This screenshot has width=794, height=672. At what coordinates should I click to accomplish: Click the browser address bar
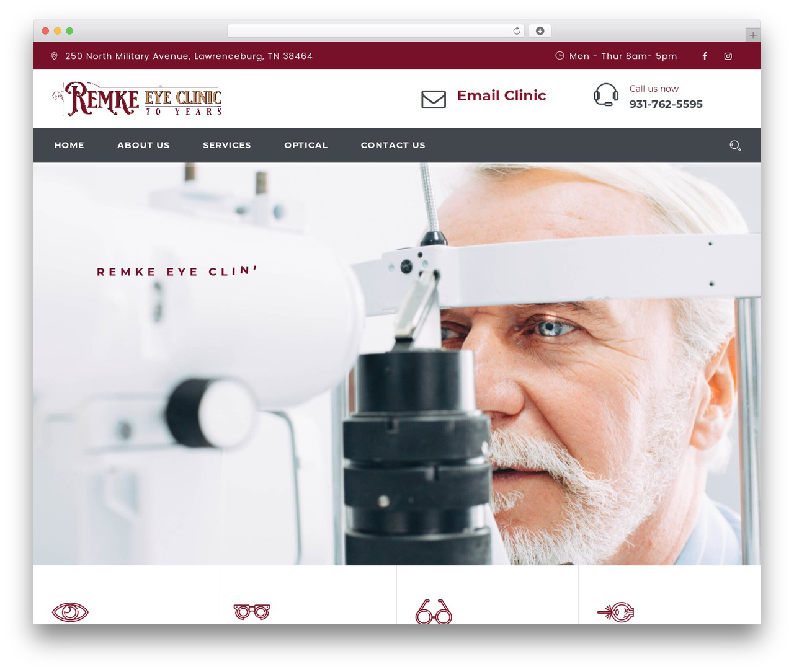tap(376, 31)
